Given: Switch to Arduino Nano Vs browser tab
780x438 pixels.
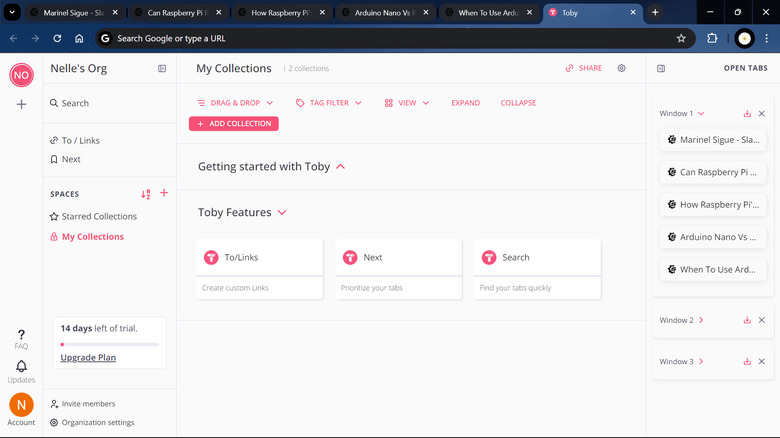Looking at the screenshot, I should (x=385, y=13).
